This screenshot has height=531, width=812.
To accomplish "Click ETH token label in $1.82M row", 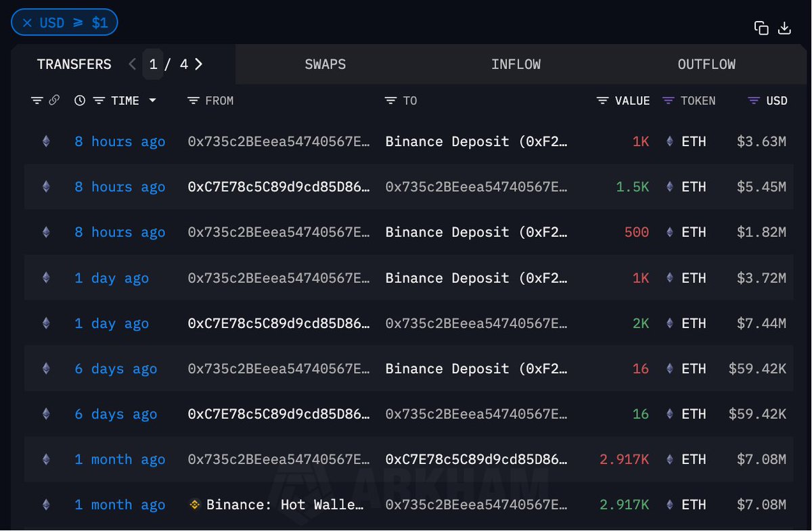I will tap(694, 232).
